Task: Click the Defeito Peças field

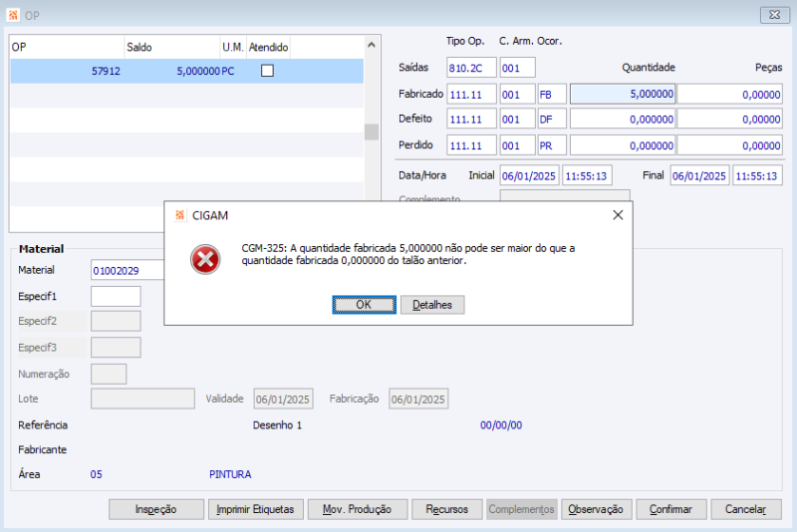Action: click(730, 119)
